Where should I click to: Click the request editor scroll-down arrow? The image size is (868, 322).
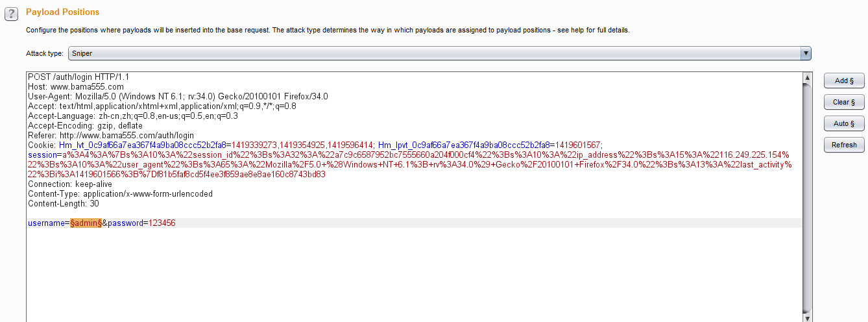807,318
